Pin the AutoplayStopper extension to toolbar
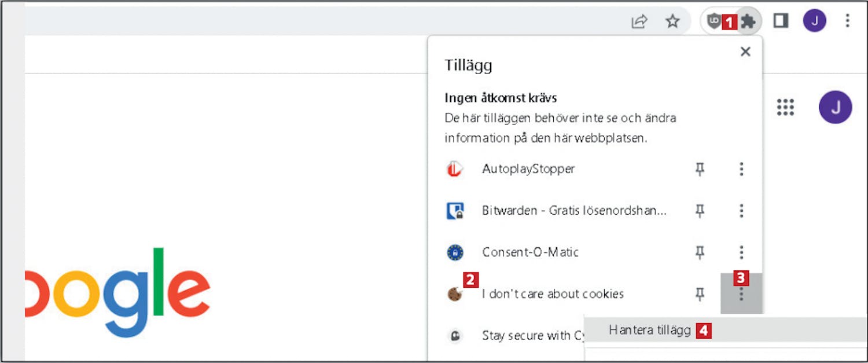 (700, 169)
